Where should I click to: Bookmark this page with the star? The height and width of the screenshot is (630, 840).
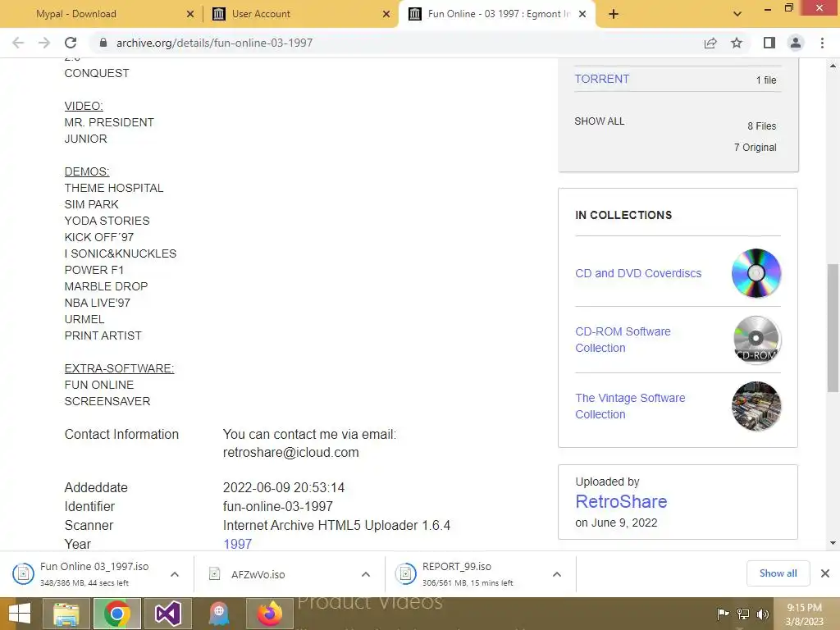click(737, 43)
